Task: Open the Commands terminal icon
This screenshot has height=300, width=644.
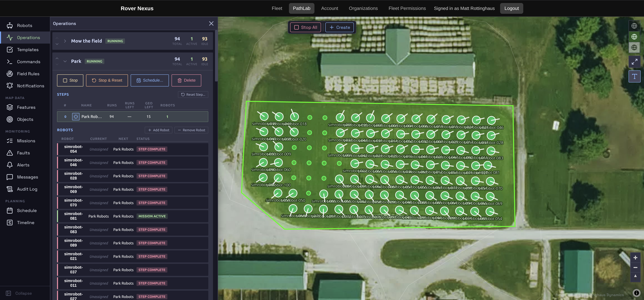Action: (10, 62)
